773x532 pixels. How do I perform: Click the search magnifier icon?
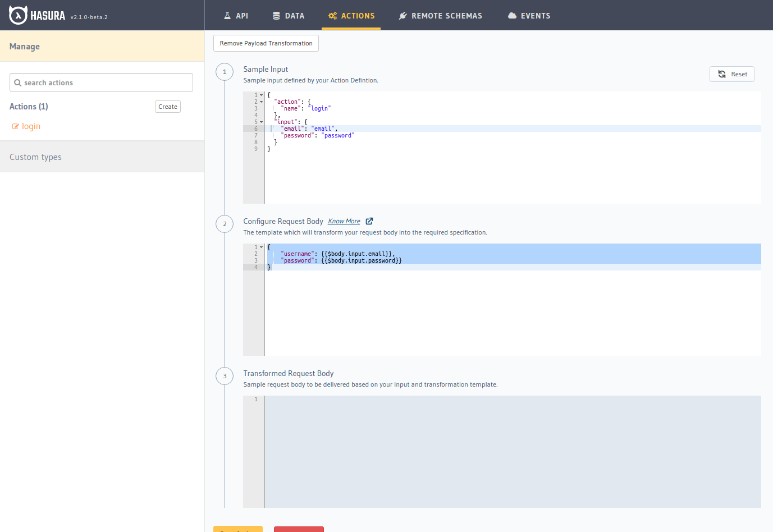(x=18, y=82)
